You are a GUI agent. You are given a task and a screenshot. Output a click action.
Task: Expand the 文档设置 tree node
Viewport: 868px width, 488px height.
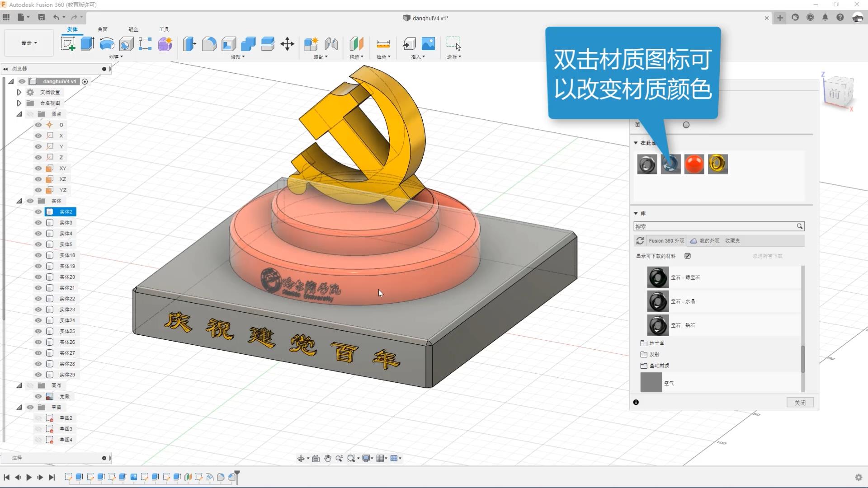19,92
